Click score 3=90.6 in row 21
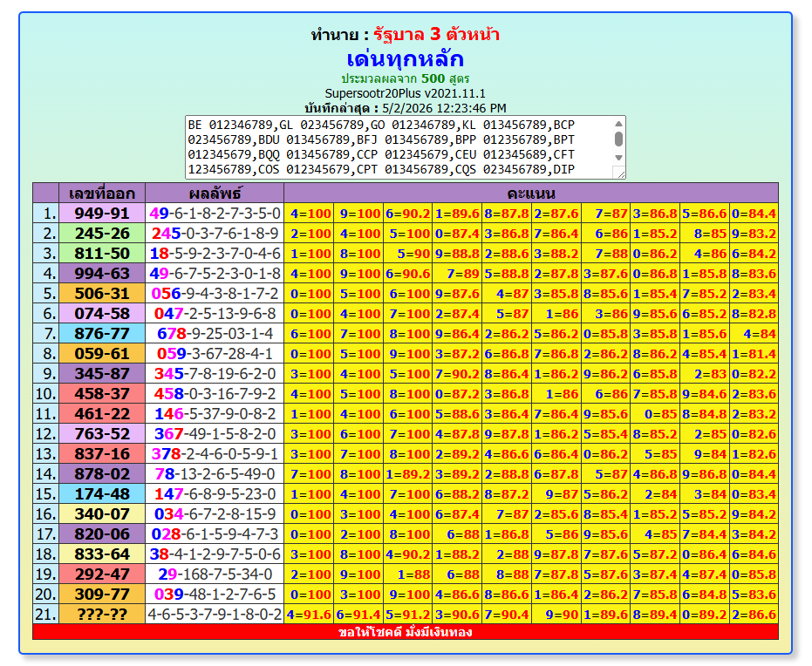 point(457,615)
